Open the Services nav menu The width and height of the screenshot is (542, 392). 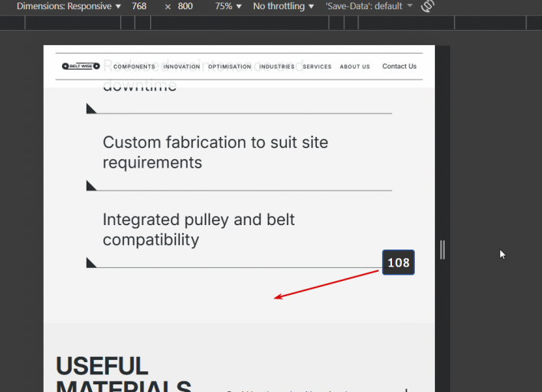(x=317, y=67)
